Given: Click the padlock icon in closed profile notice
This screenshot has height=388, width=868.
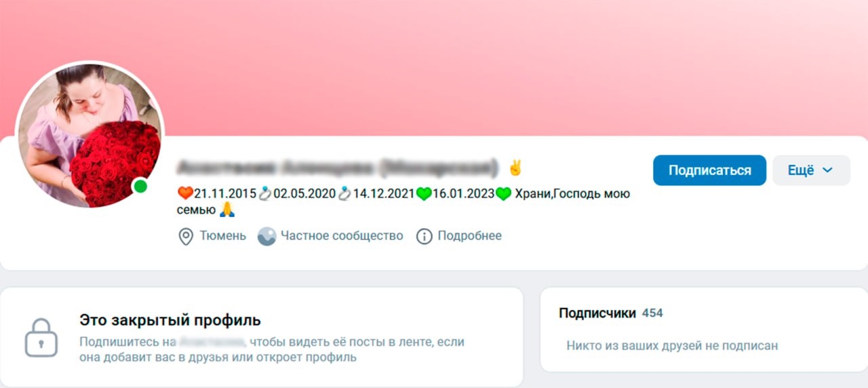Looking at the screenshot, I should tap(41, 337).
